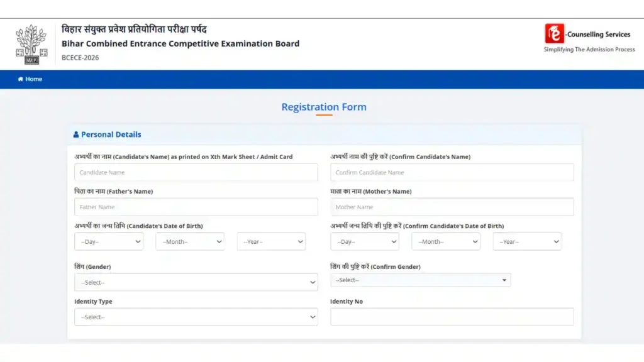Screen dimensions: 644x362
Task: Click the person icon beside Personal Details
Action: tap(75, 134)
